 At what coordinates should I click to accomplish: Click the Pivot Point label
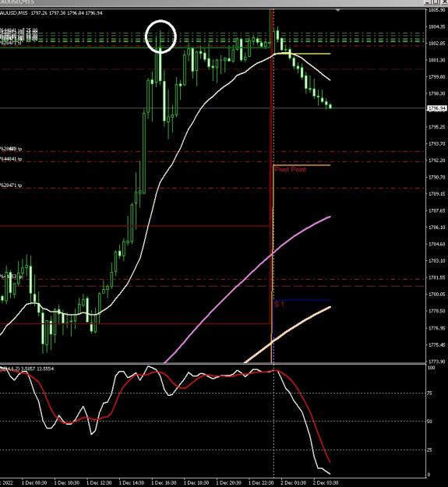(x=291, y=170)
